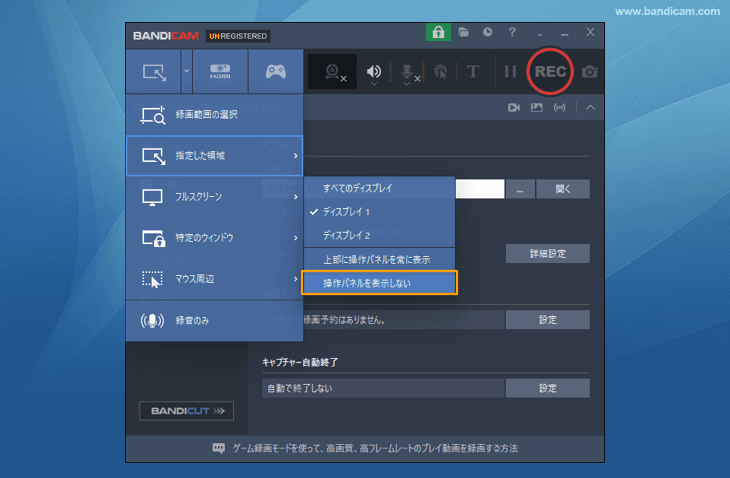Toggle the text overlay T icon
The height and width of the screenshot is (478, 730).
coord(473,72)
